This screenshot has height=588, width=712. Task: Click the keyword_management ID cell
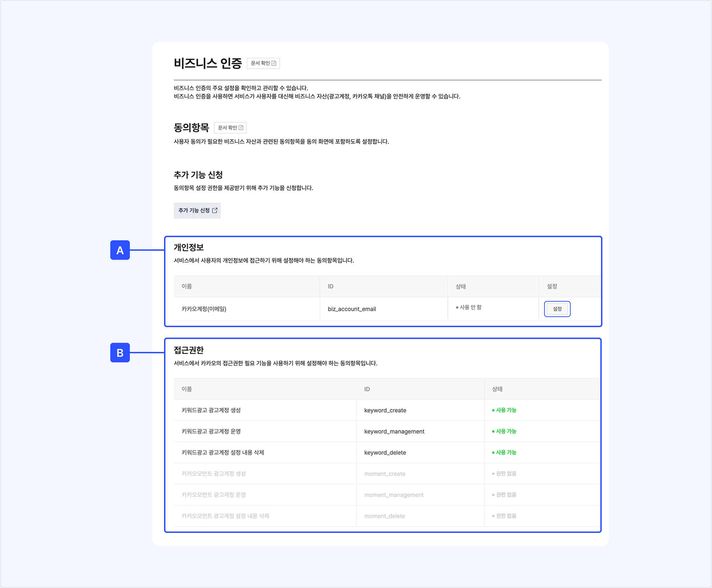(394, 431)
